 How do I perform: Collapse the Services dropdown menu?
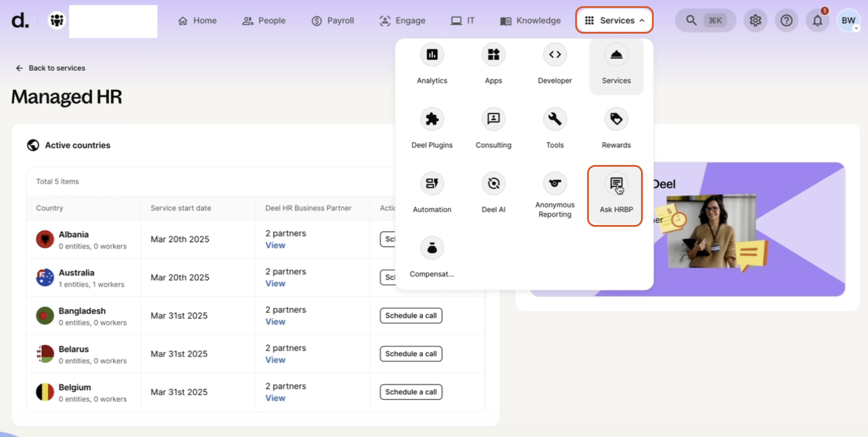614,20
